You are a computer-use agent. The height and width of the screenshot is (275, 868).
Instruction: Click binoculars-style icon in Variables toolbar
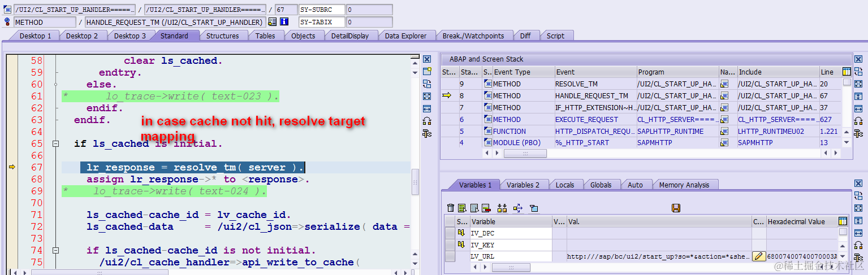point(502,208)
